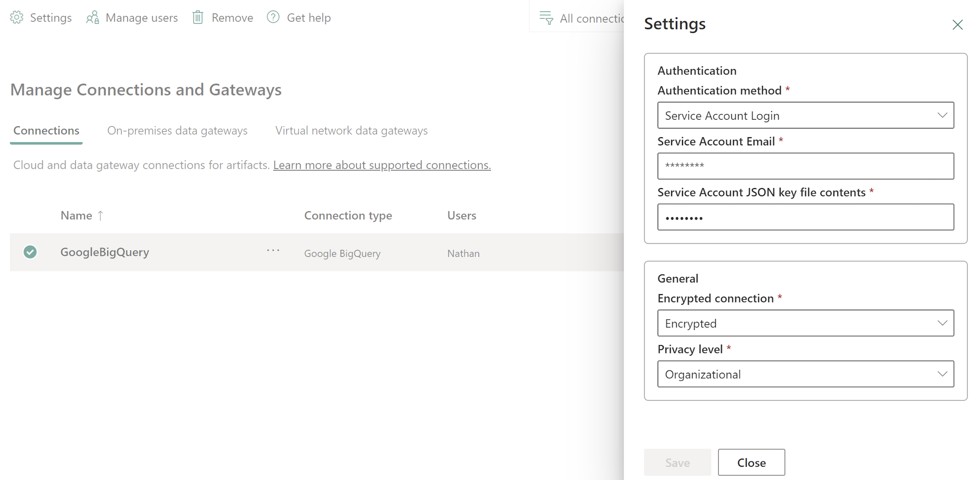The height and width of the screenshot is (480, 980).
Task: Click the Service Account Email field
Action: pos(805,166)
